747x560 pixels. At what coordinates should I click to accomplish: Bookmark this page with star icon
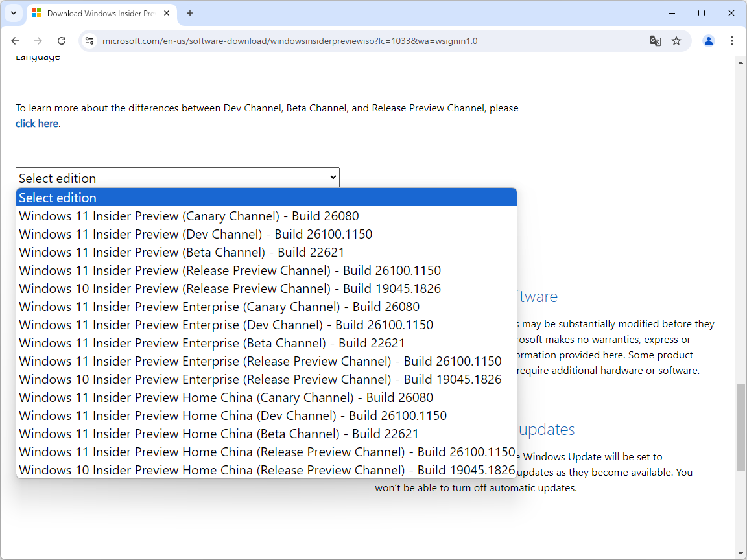676,41
